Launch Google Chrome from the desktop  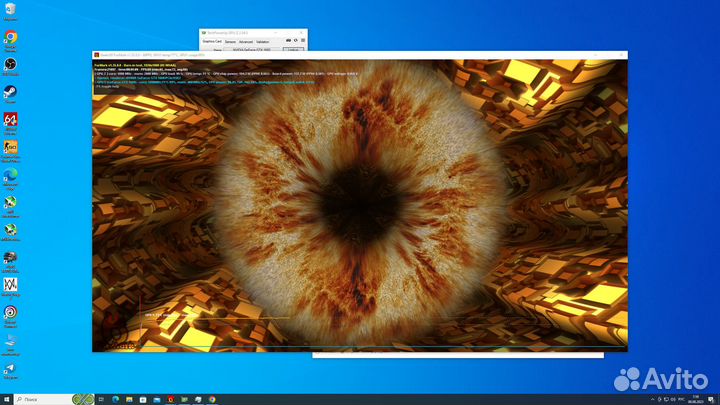point(10,40)
